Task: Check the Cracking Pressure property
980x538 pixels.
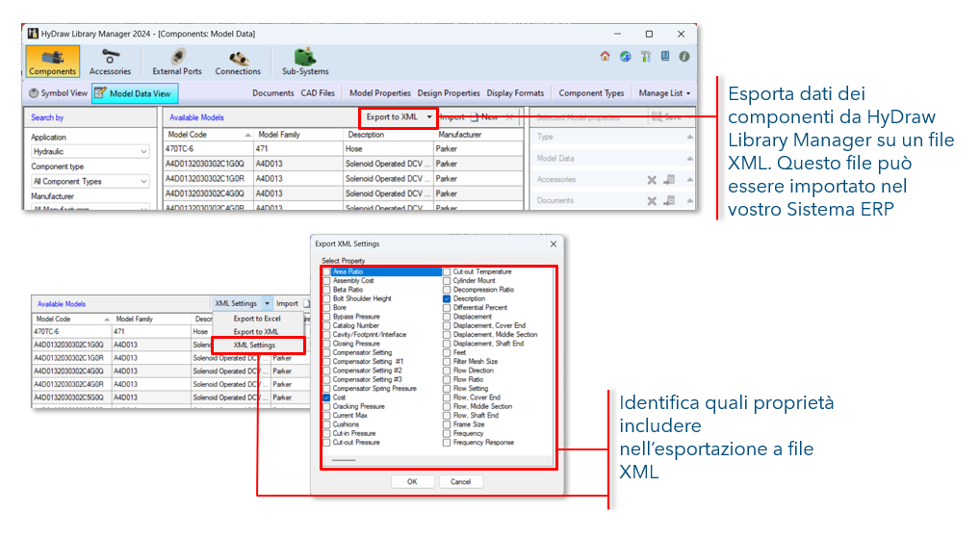Action: coord(326,407)
